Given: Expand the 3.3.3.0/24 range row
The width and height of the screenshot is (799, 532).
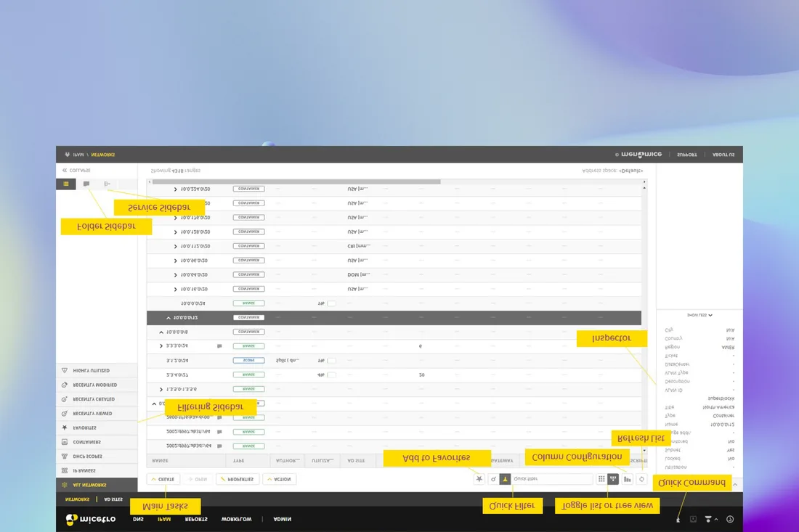Looking at the screenshot, I should (161, 346).
